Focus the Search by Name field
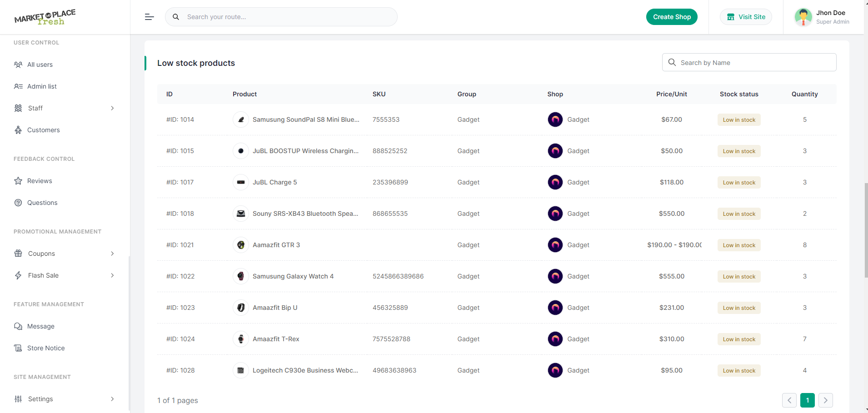The image size is (868, 413). point(749,62)
